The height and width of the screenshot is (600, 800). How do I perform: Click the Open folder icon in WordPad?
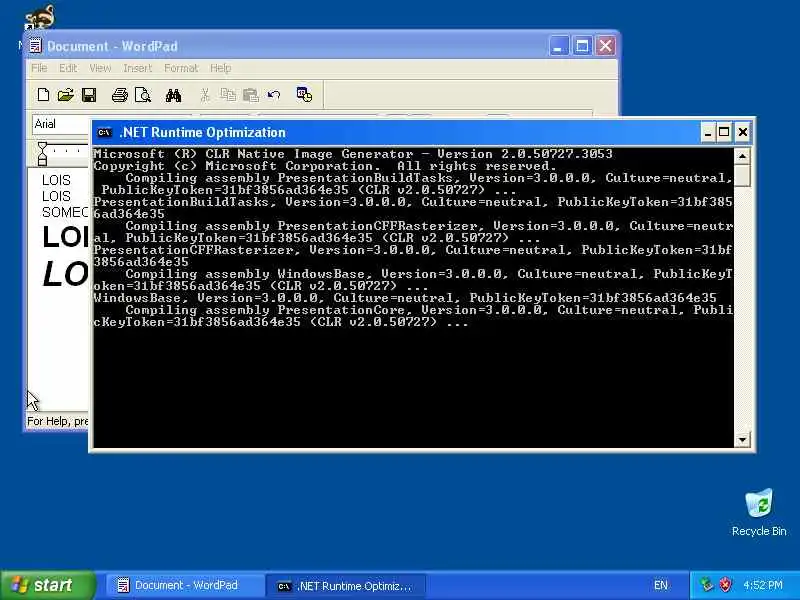[66, 94]
